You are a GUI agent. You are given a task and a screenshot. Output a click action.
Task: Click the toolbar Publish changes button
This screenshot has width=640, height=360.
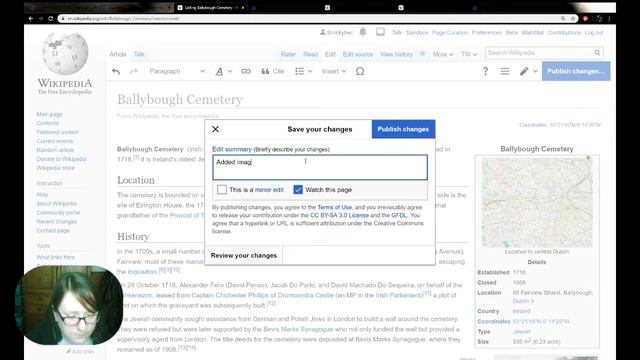[x=576, y=71]
